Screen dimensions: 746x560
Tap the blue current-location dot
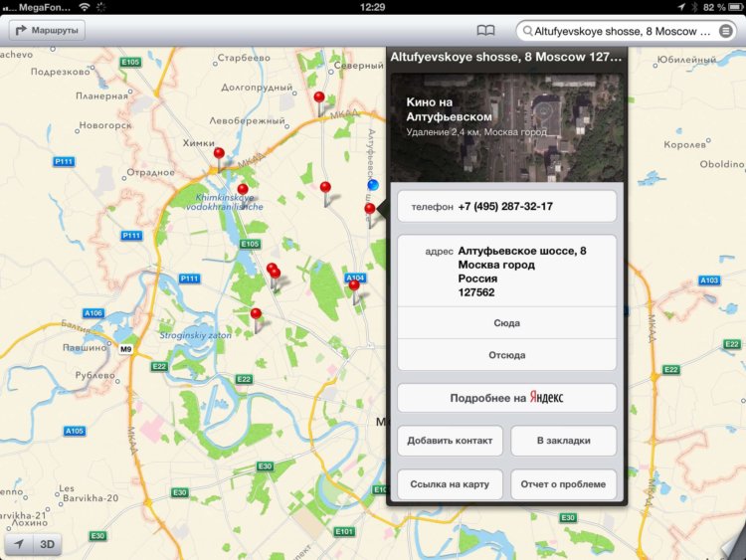point(373,185)
